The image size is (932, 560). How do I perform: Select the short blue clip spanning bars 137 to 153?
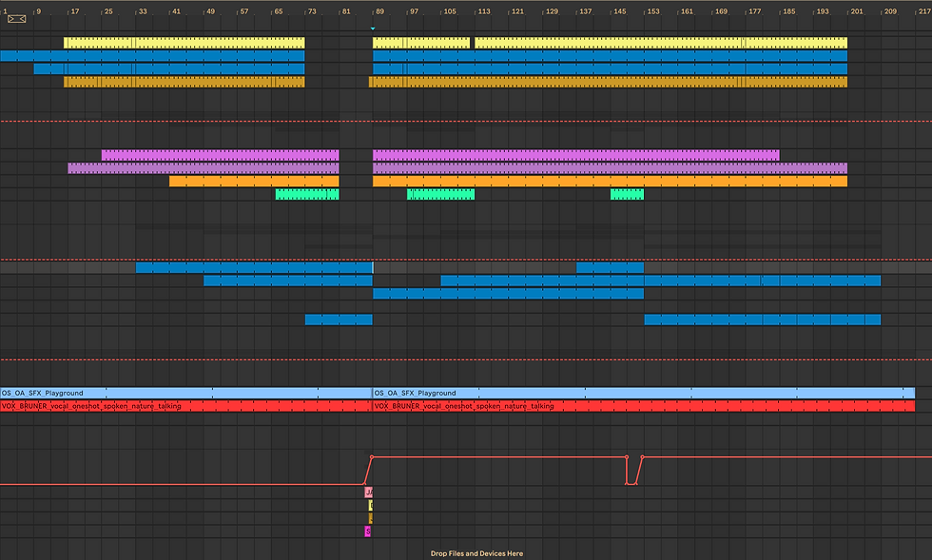610,267
